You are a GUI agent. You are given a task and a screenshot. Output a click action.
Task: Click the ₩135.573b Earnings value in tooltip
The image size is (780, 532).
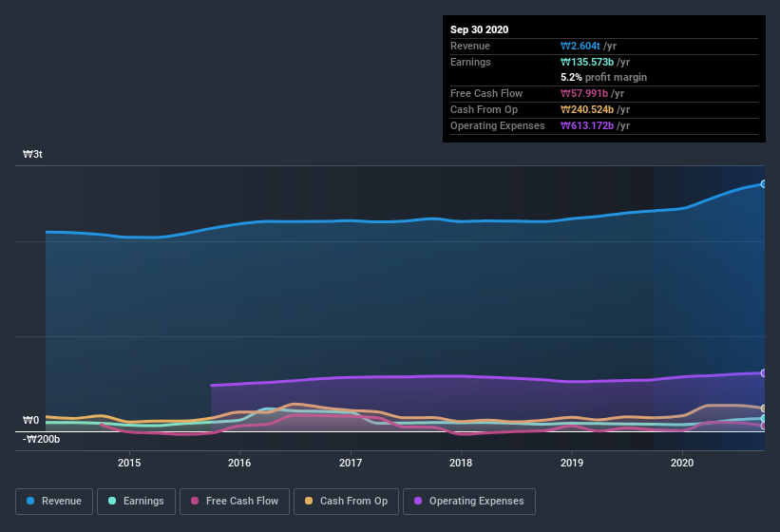click(x=591, y=62)
